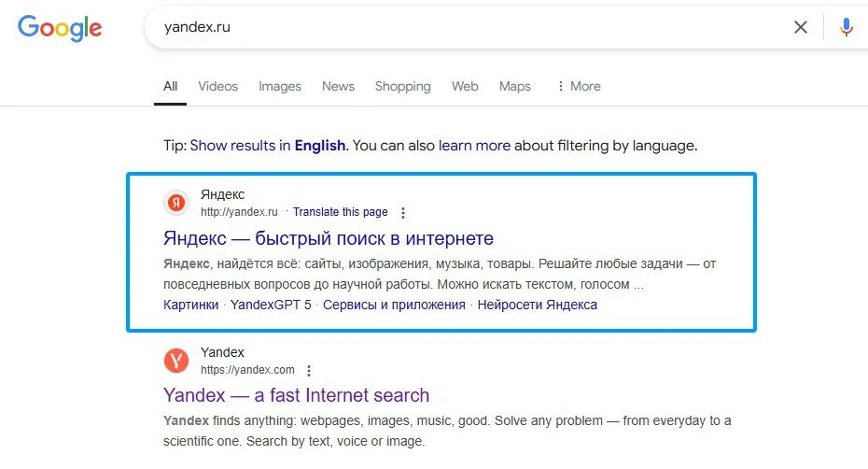
Task: Click Translate this page link
Action: point(340,212)
